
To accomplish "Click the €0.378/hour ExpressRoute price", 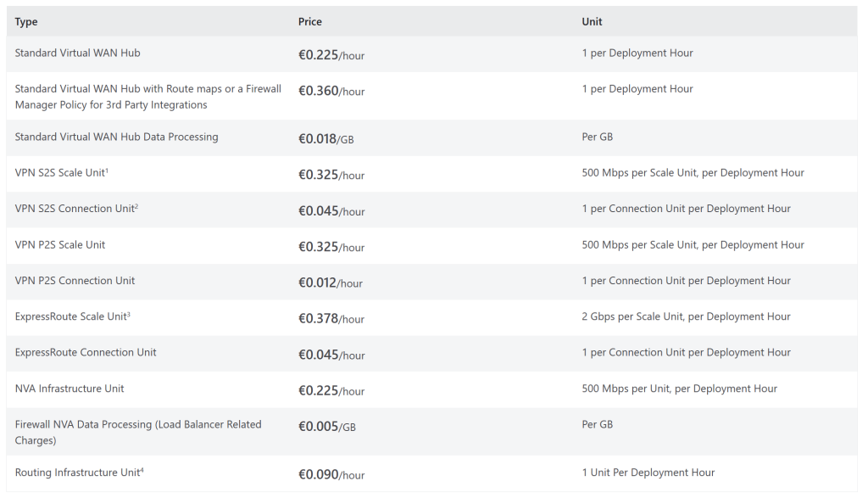I will click(331, 318).
